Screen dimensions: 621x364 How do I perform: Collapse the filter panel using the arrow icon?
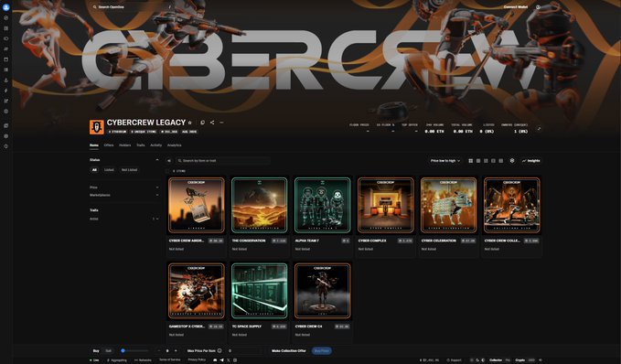pos(169,161)
